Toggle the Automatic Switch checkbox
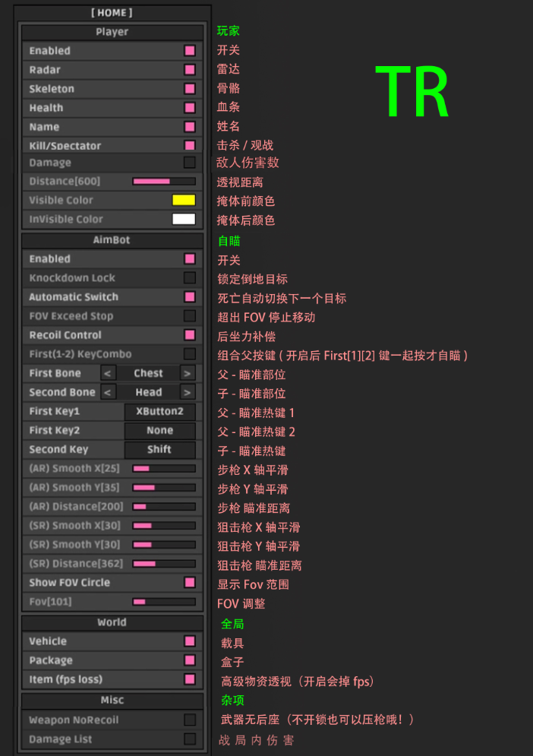The image size is (533, 756). (x=189, y=297)
